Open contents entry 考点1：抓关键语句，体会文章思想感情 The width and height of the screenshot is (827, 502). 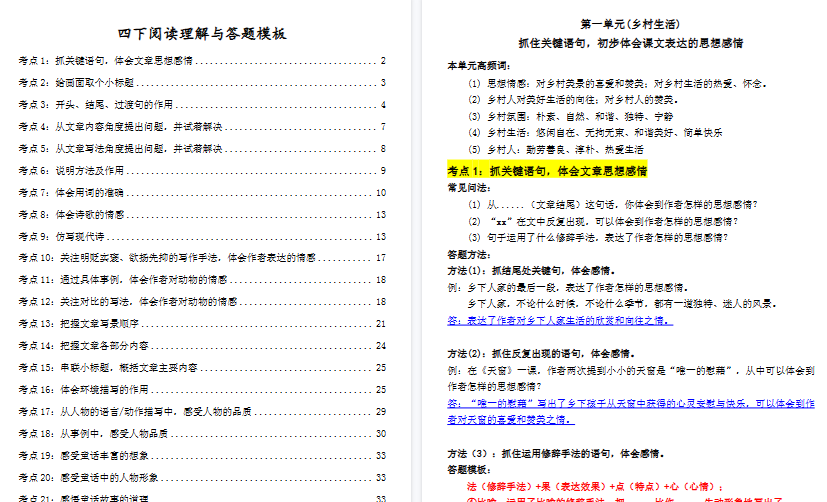point(202,61)
